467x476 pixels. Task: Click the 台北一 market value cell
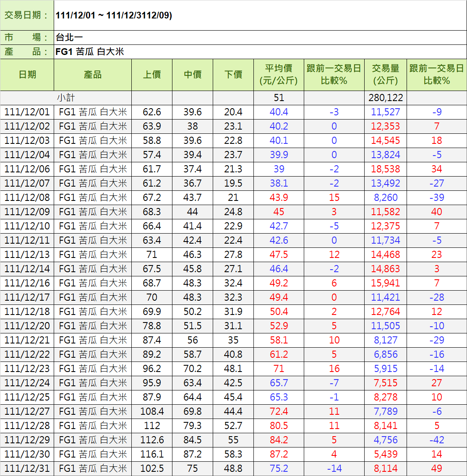[x=260, y=37]
